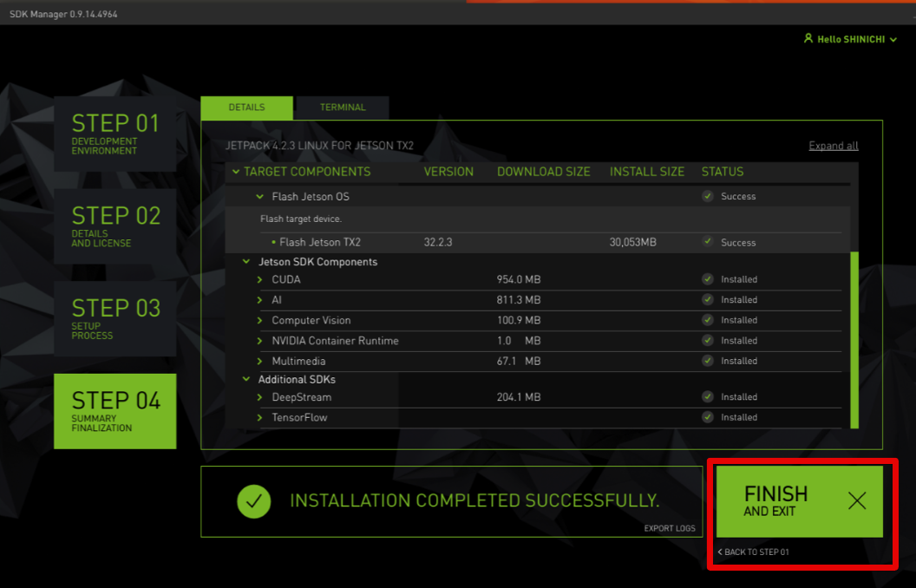Click the Installed status icon beside TensorFlow
The width and height of the screenshot is (916, 588).
click(x=707, y=417)
